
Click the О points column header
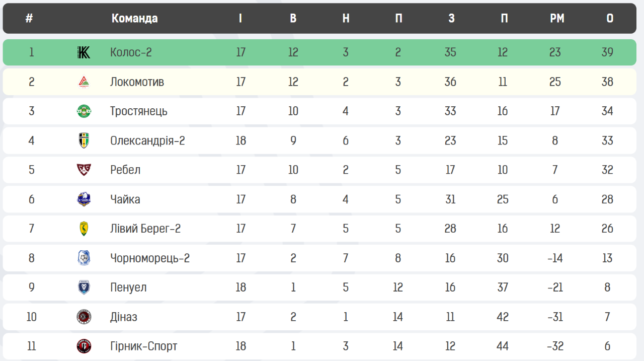tap(610, 19)
